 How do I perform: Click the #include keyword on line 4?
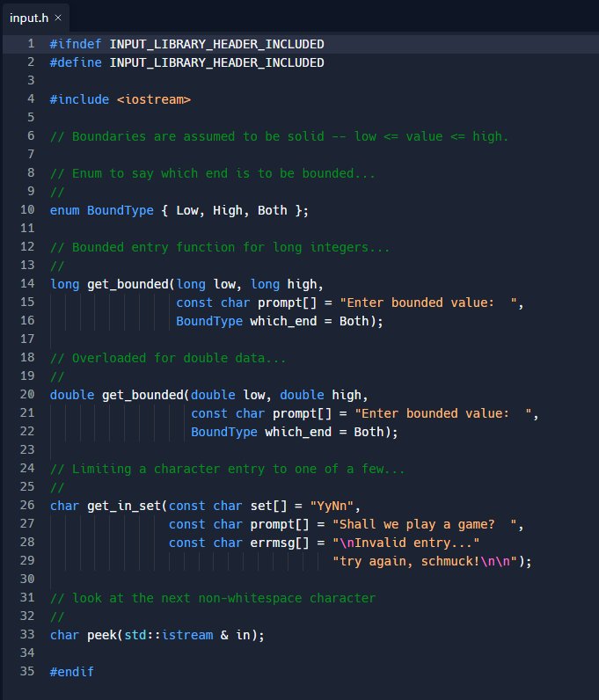(79, 99)
